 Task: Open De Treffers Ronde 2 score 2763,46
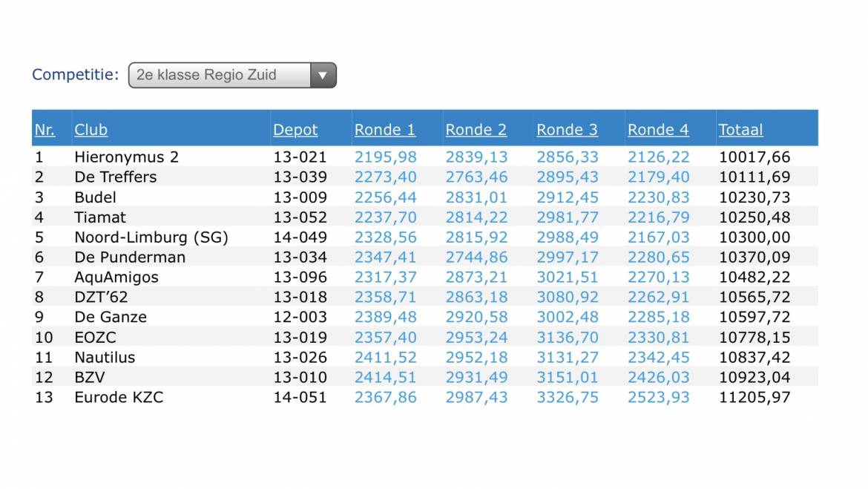(476, 177)
